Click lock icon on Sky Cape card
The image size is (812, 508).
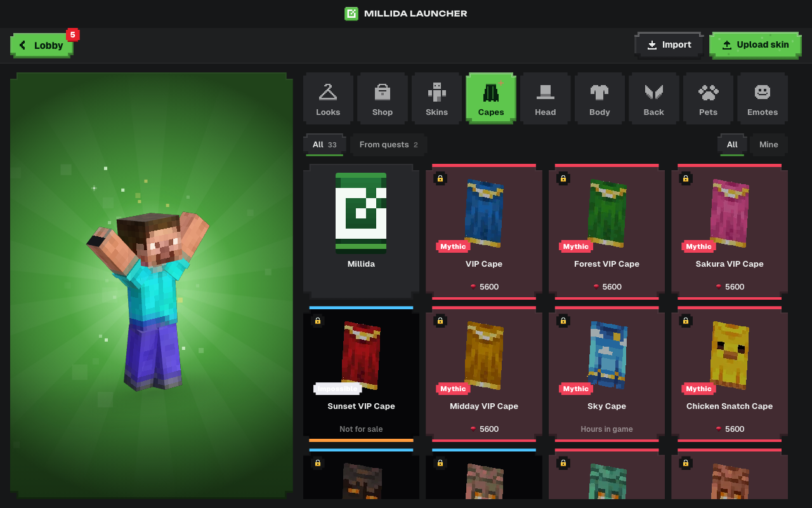click(563, 321)
